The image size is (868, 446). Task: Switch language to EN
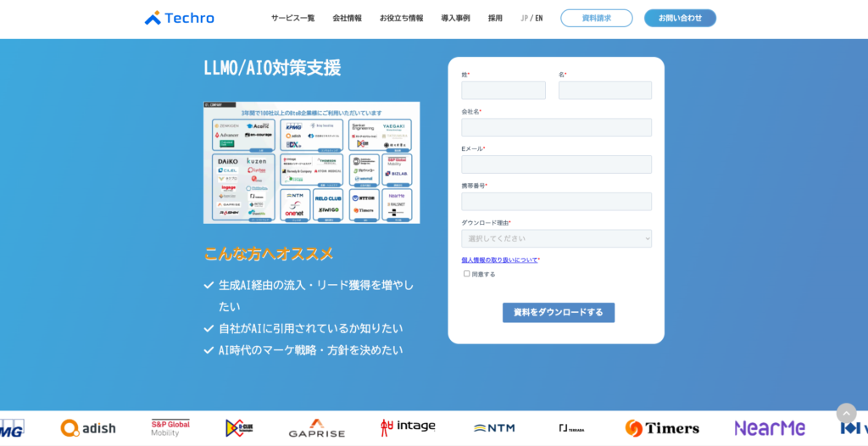[x=539, y=18]
